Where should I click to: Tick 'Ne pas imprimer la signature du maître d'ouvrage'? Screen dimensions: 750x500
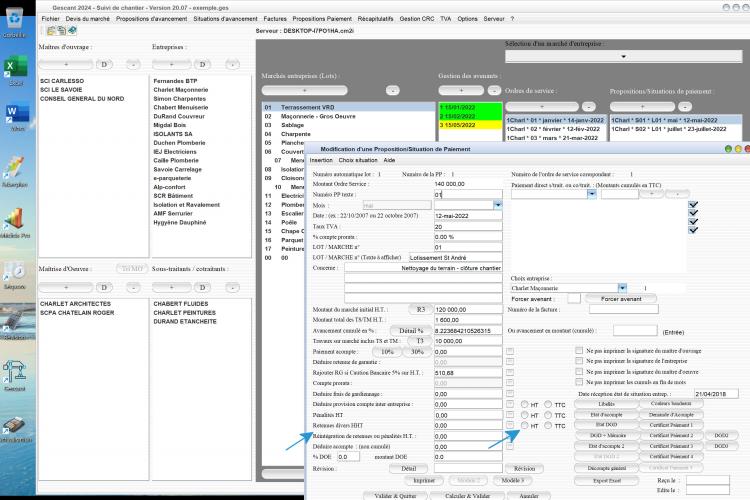[579, 351]
